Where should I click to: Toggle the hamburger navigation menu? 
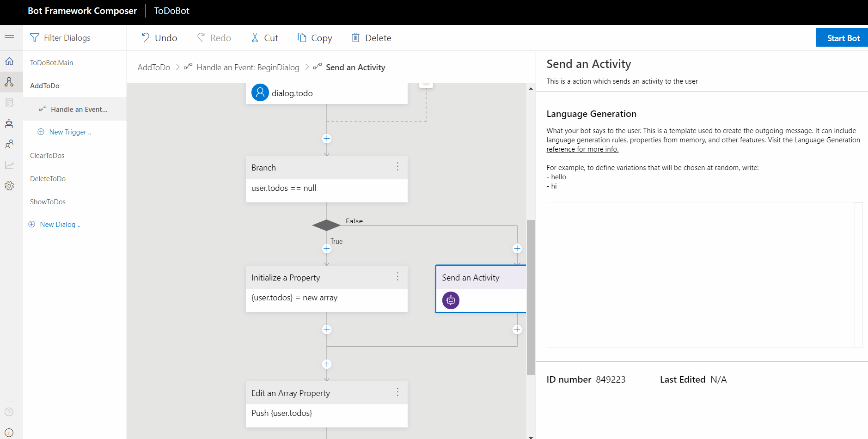coord(9,38)
